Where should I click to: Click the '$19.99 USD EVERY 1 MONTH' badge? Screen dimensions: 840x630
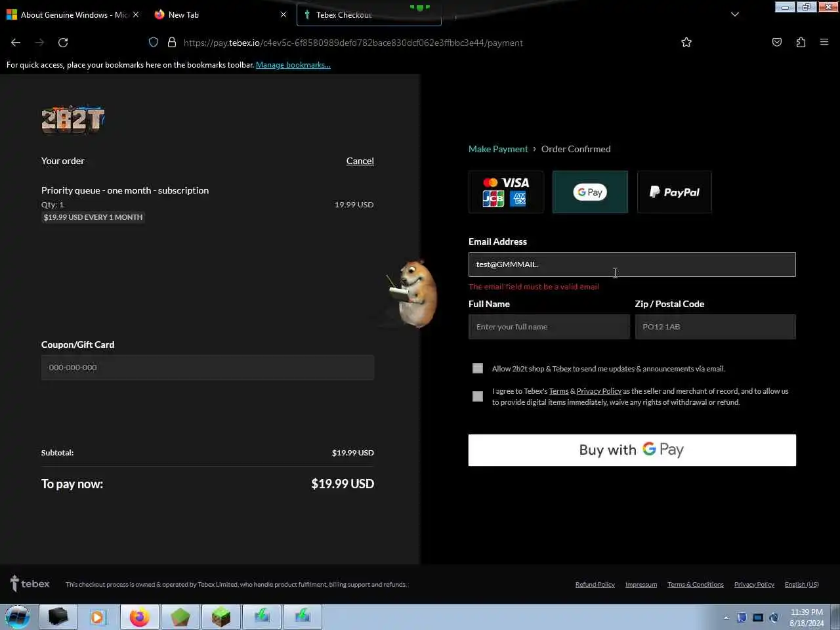click(x=93, y=217)
